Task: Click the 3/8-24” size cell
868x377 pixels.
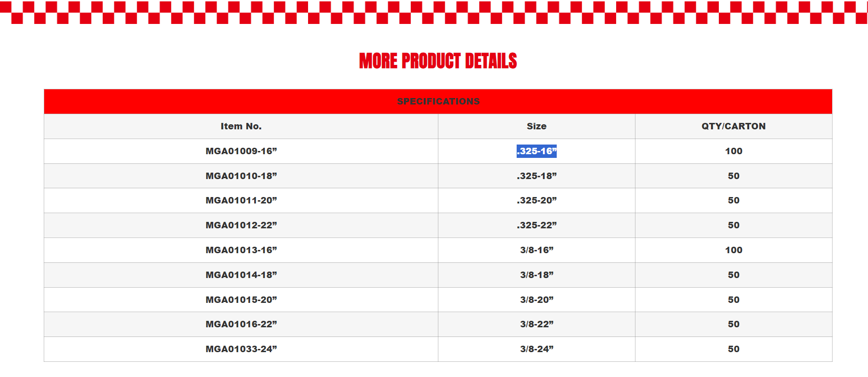Action: tap(536, 349)
